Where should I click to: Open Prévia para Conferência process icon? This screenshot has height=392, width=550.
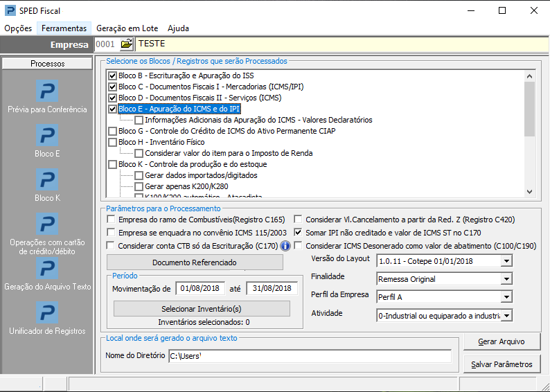47,91
